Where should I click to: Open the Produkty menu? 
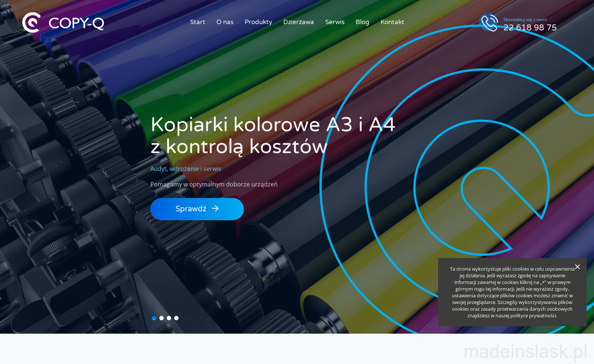258,22
